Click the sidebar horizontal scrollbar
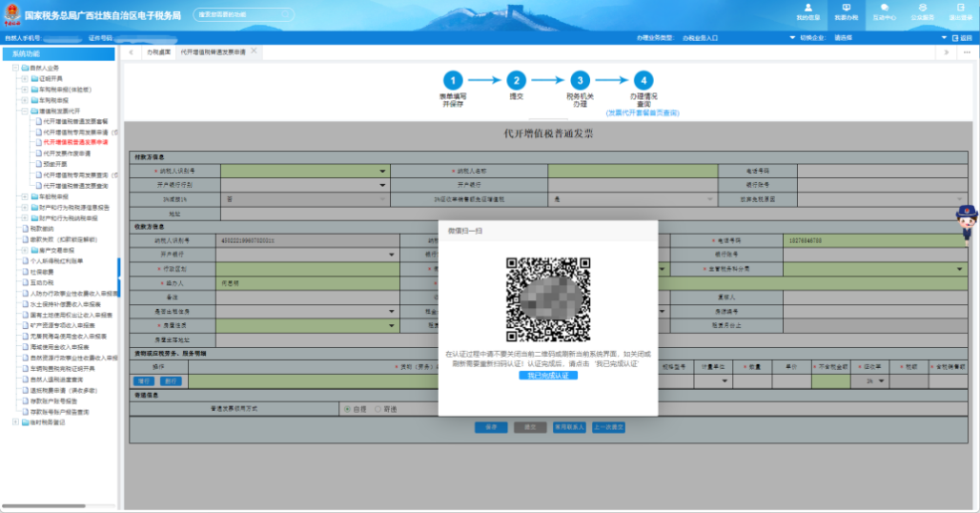980x513 pixels. click(x=44, y=506)
